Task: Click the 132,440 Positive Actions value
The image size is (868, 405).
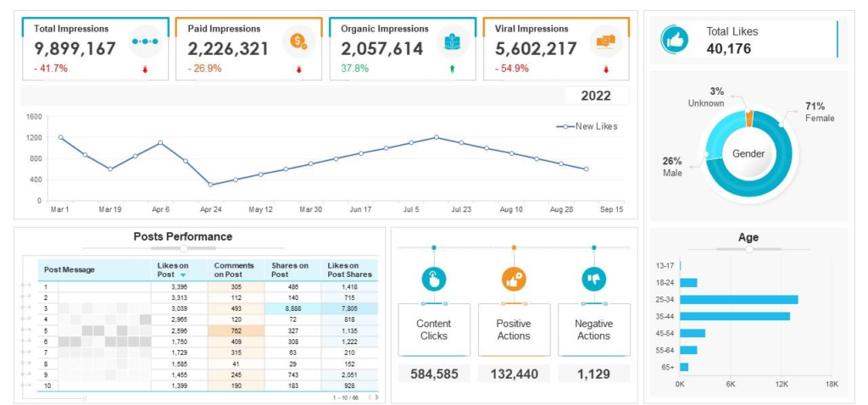Action: [514, 374]
